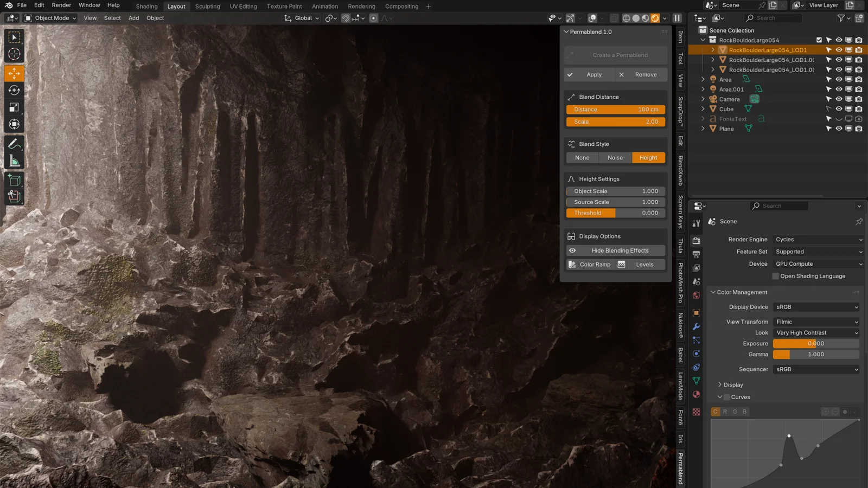This screenshot has width=868, height=488.
Task: Click the outliner search field
Action: pos(776,17)
